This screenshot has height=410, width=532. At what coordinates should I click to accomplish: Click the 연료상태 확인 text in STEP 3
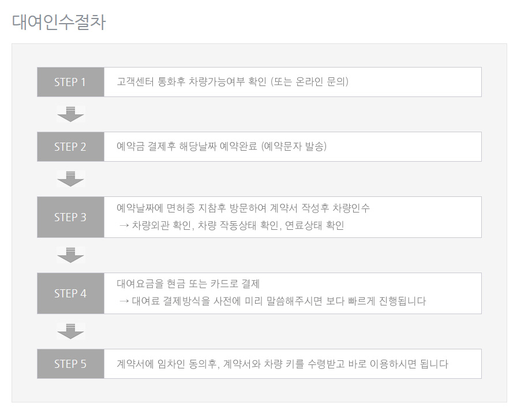[x=314, y=225]
